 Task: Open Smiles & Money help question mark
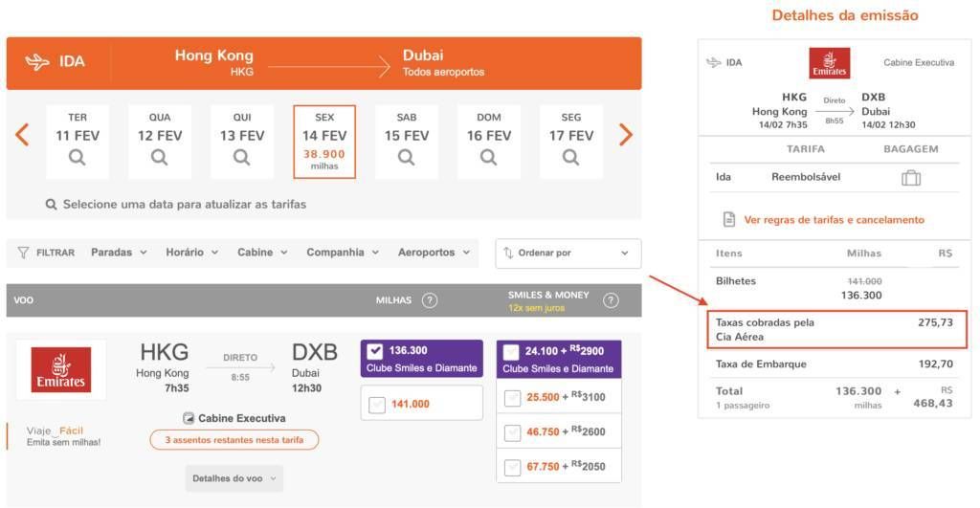pyautogui.click(x=611, y=300)
